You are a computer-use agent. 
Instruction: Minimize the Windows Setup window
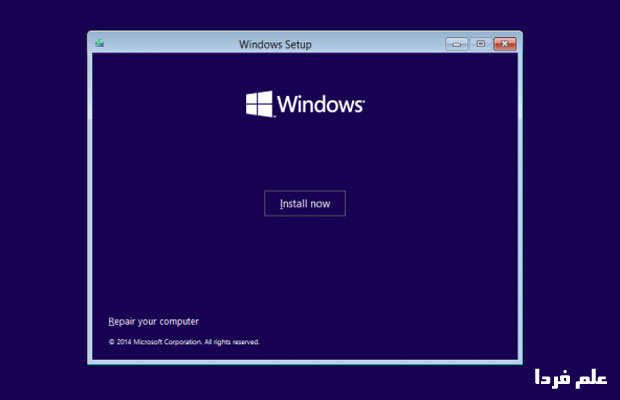[458, 43]
